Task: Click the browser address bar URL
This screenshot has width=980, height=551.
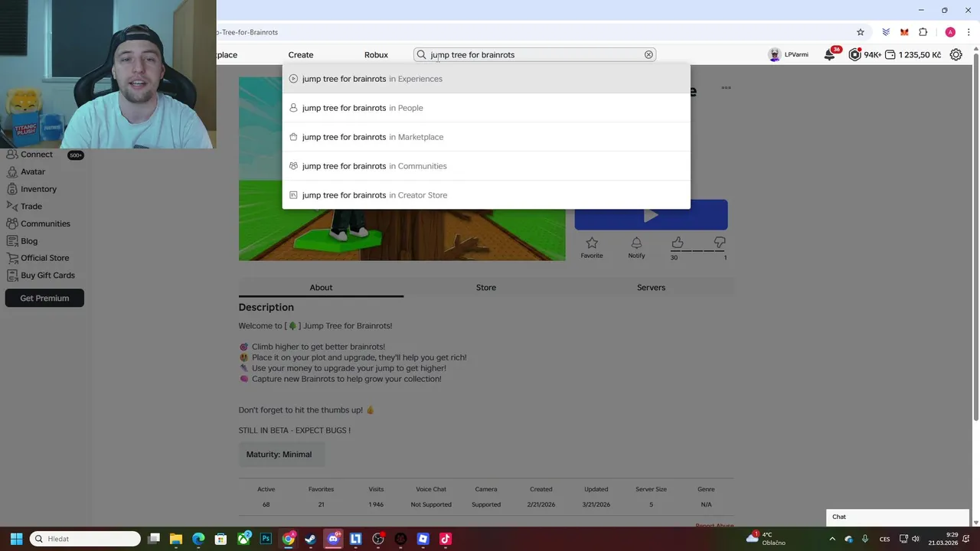Action: point(247,32)
